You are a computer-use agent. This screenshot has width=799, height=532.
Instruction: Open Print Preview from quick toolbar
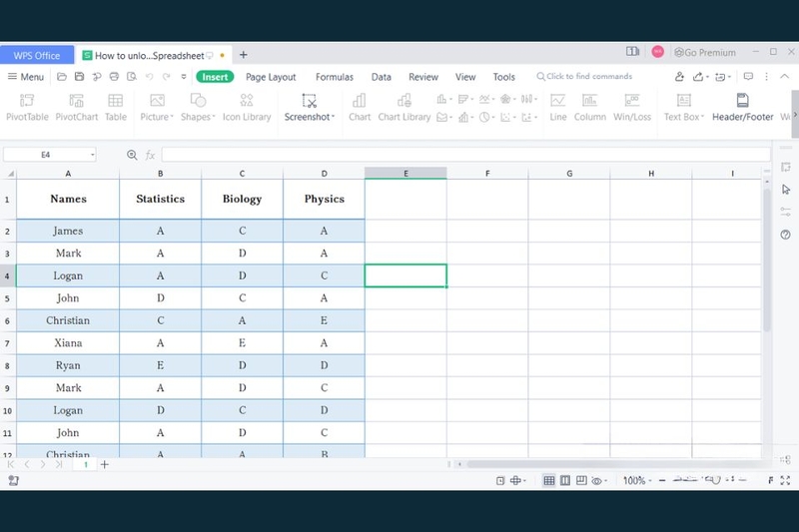[132, 77]
